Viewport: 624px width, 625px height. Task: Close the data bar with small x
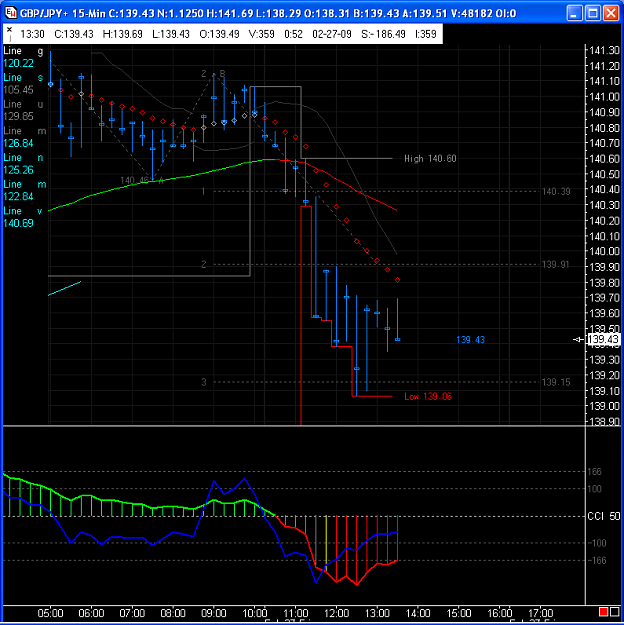[10, 29]
